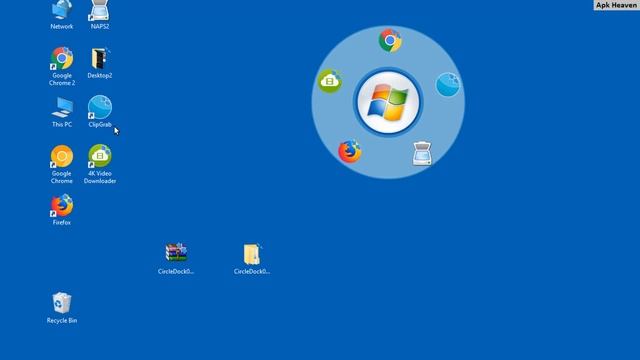
Task: Select the Google Chrome 2 desktop shortcut
Action: 62,65
